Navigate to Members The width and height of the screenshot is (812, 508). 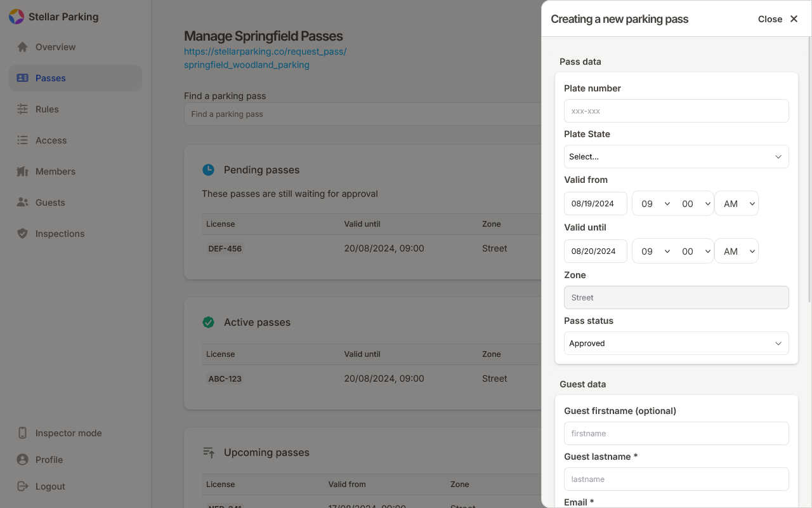pos(75,171)
